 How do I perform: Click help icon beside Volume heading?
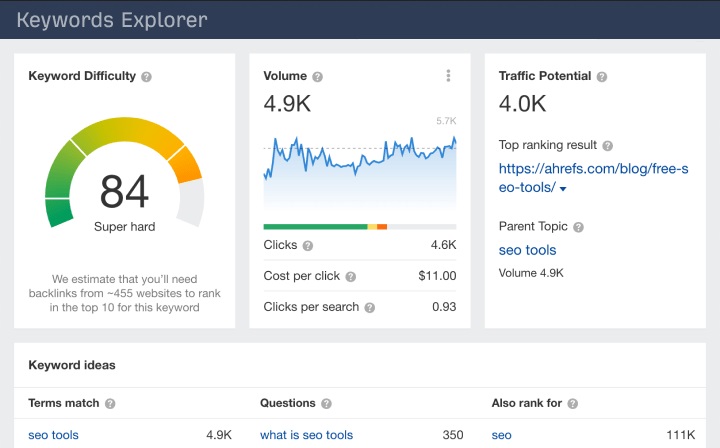(318, 77)
